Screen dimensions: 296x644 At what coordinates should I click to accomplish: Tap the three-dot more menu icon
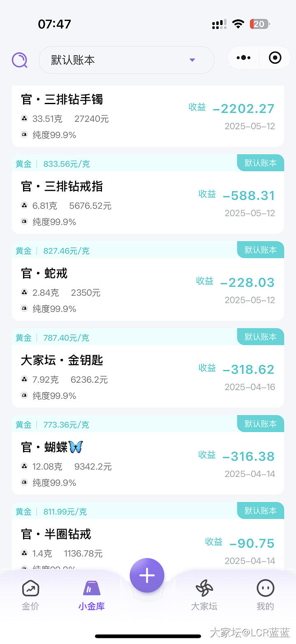click(x=243, y=58)
